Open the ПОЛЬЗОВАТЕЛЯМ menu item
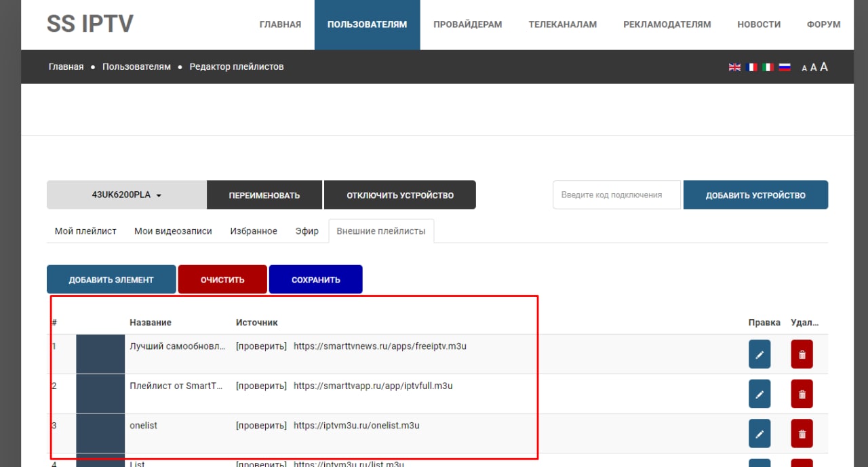This screenshot has width=868, height=467. point(367,24)
